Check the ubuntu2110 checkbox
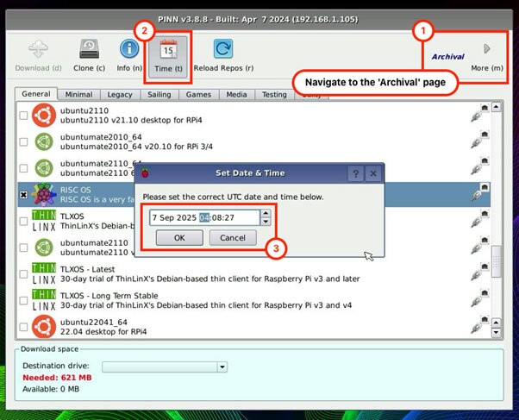Image resolution: width=519 pixels, height=420 pixels. click(x=23, y=116)
